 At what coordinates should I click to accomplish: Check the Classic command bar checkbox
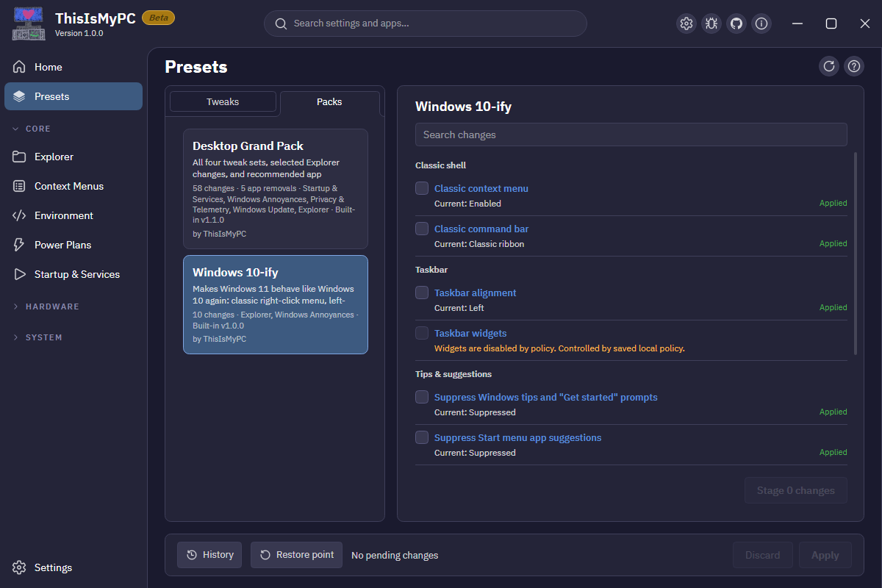(x=422, y=229)
